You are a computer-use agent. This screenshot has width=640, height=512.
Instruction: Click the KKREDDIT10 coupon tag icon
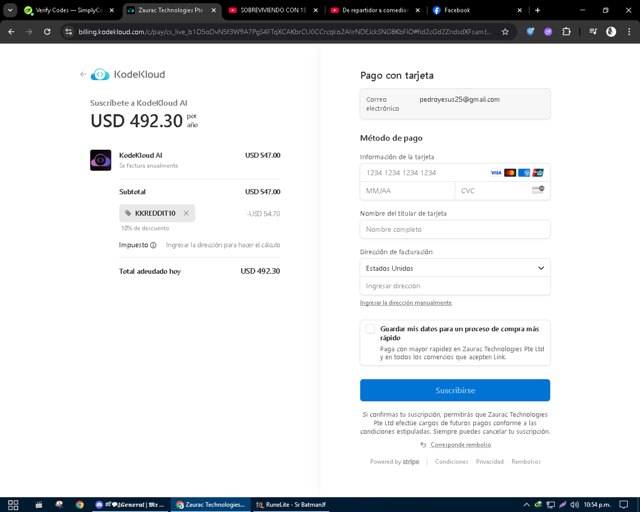pyautogui.click(x=128, y=213)
